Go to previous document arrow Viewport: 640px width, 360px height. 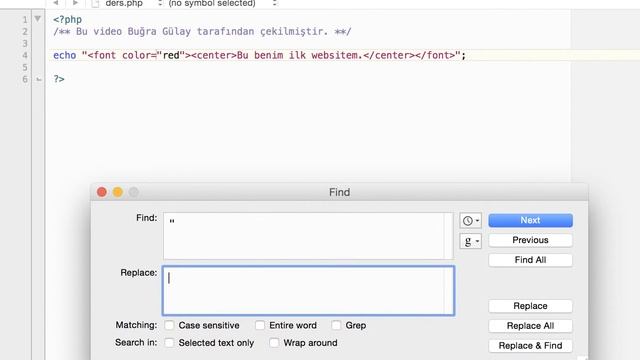(56, 3)
